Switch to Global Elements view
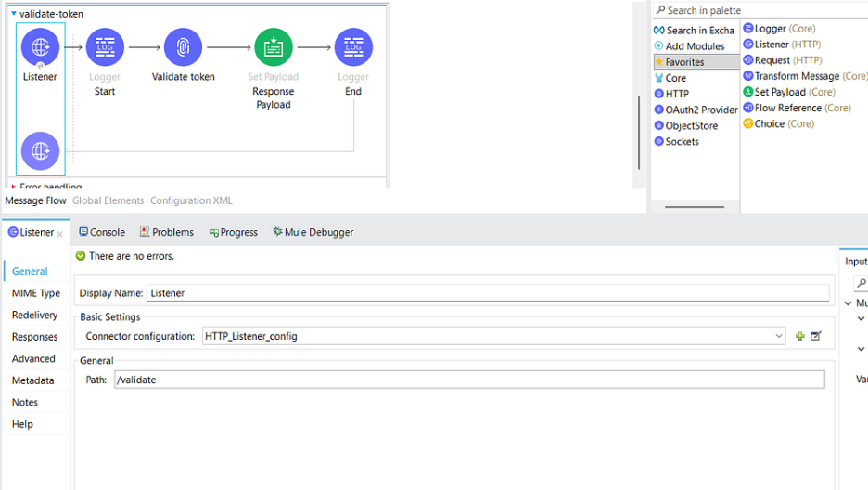Image resolution: width=868 pixels, height=490 pixels. point(108,200)
